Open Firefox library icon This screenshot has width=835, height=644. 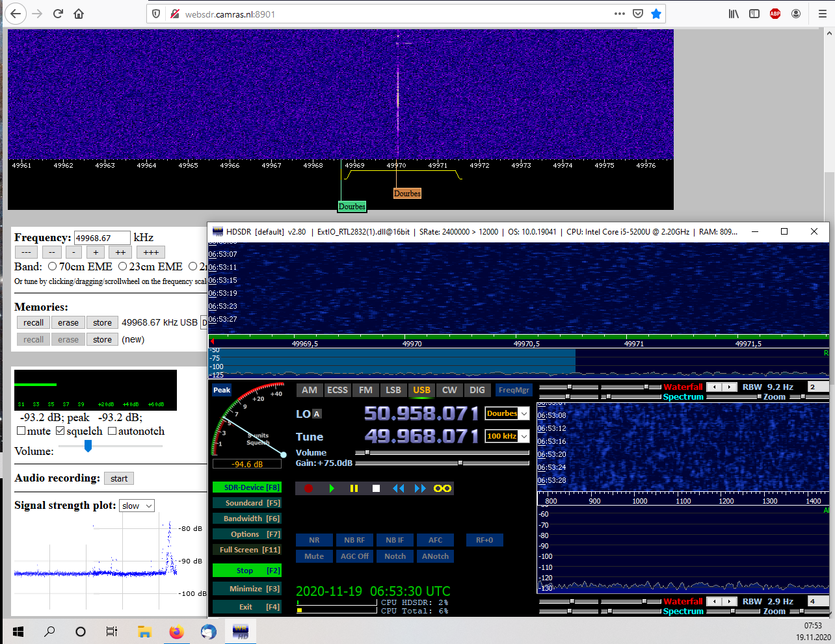click(x=734, y=14)
